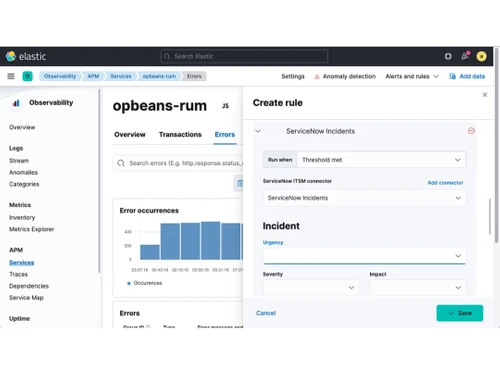Viewport: 500px width, 375px height.
Task: Open the Urgency dropdown
Action: click(x=364, y=256)
